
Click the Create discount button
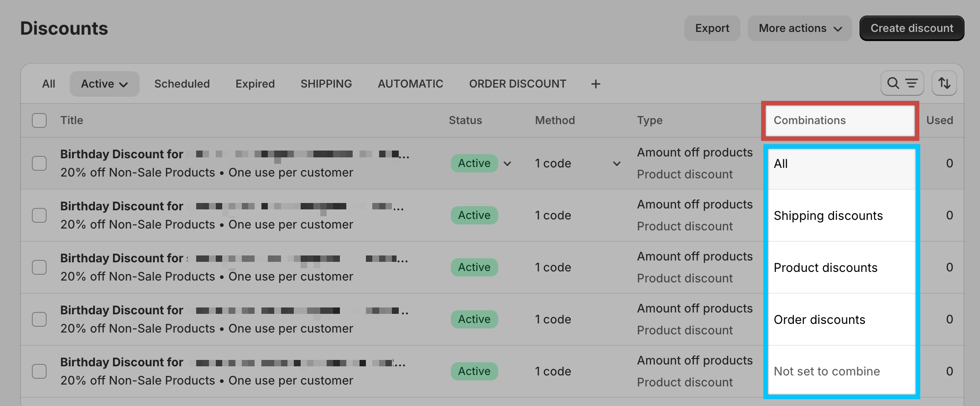coord(912,28)
